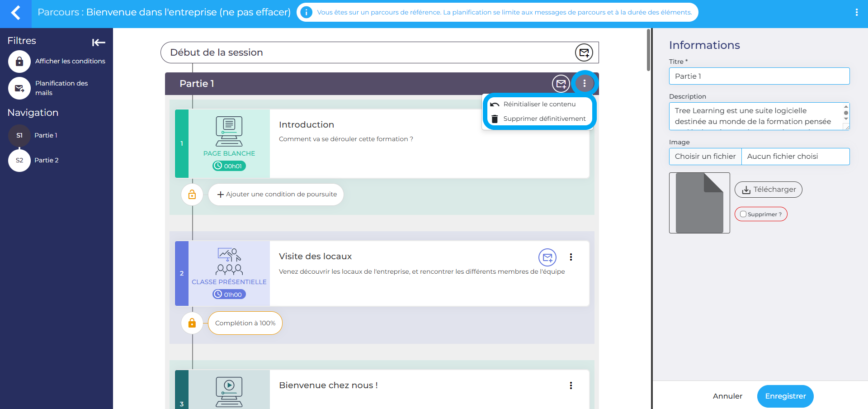Open Visite des locaux options menu

point(571,257)
